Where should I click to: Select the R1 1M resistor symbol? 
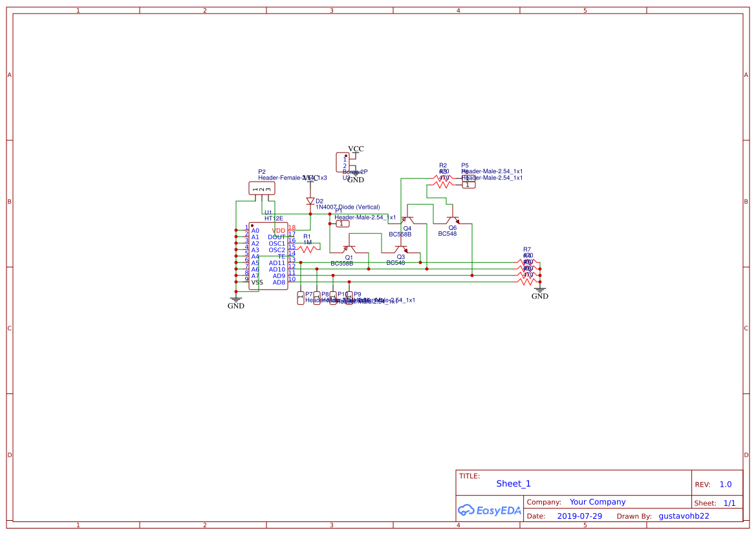click(x=308, y=249)
